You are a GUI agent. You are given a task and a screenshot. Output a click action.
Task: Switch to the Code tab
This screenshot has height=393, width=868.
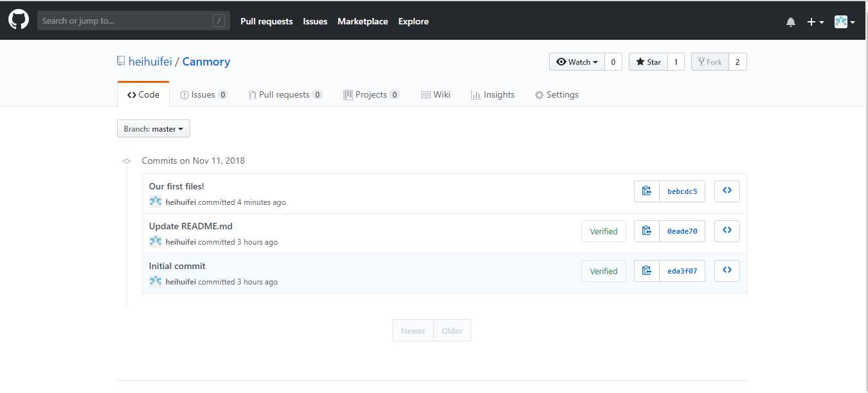pos(143,94)
